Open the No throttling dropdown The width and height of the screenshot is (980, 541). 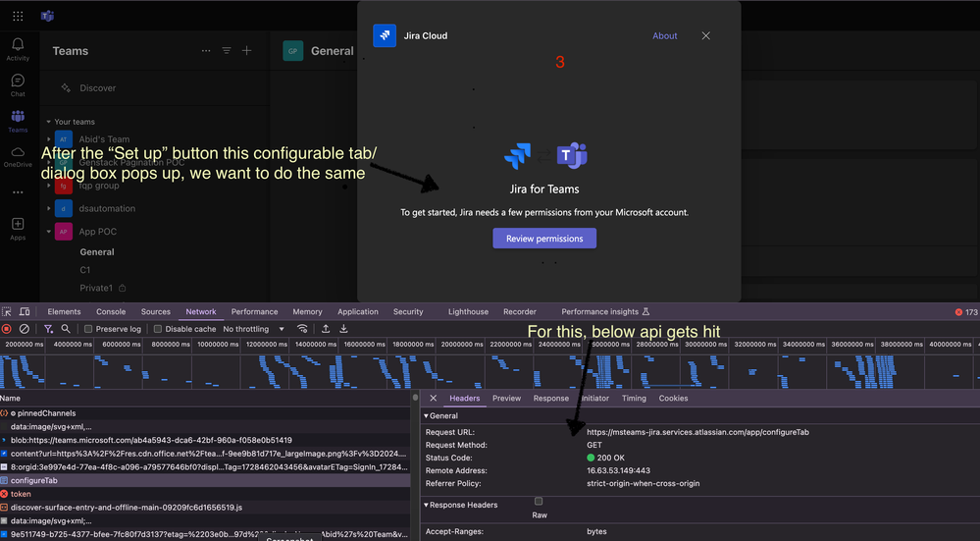click(254, 329)
